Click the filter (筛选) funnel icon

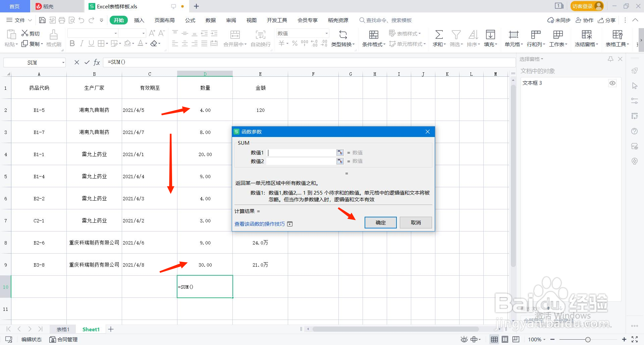[456, 34]
